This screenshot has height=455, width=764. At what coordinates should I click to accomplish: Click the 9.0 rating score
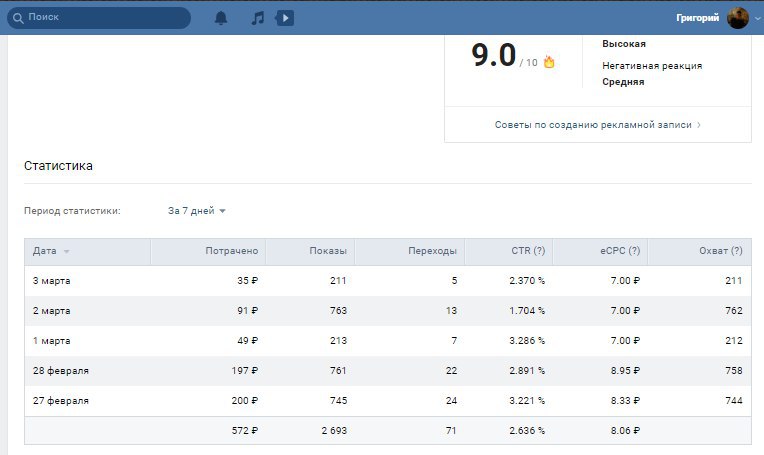click(x=494, y=55)
